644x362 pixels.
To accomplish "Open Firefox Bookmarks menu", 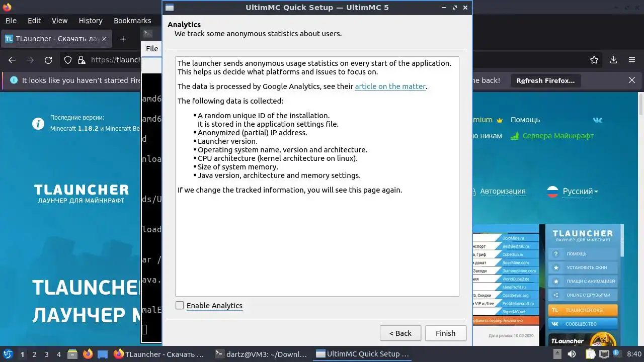I will pyautogui.click(x=132, y=21).
